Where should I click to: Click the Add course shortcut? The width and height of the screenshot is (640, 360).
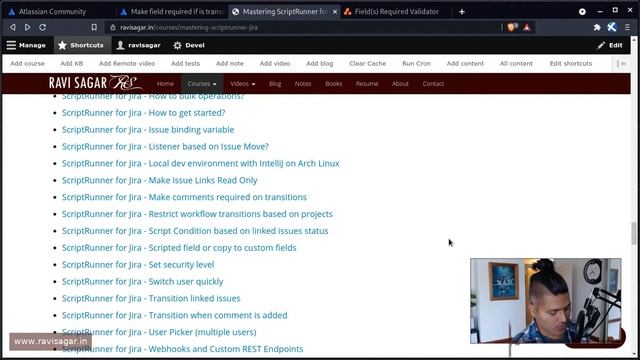click(x=27, y=64)
